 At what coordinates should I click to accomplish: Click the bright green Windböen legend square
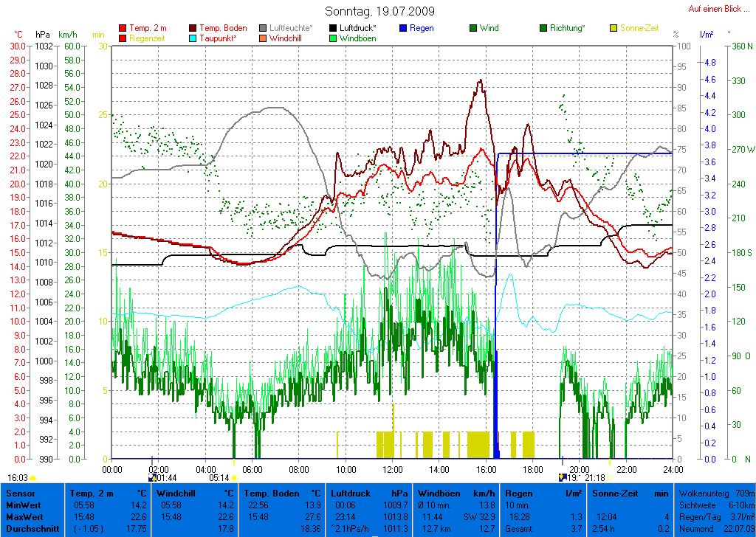[334, 38]
